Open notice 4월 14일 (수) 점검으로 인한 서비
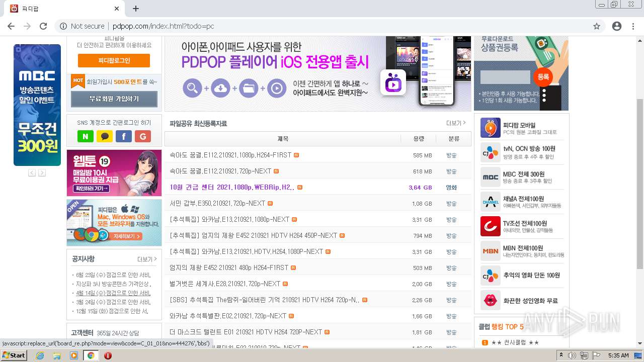 coord(113,293)
